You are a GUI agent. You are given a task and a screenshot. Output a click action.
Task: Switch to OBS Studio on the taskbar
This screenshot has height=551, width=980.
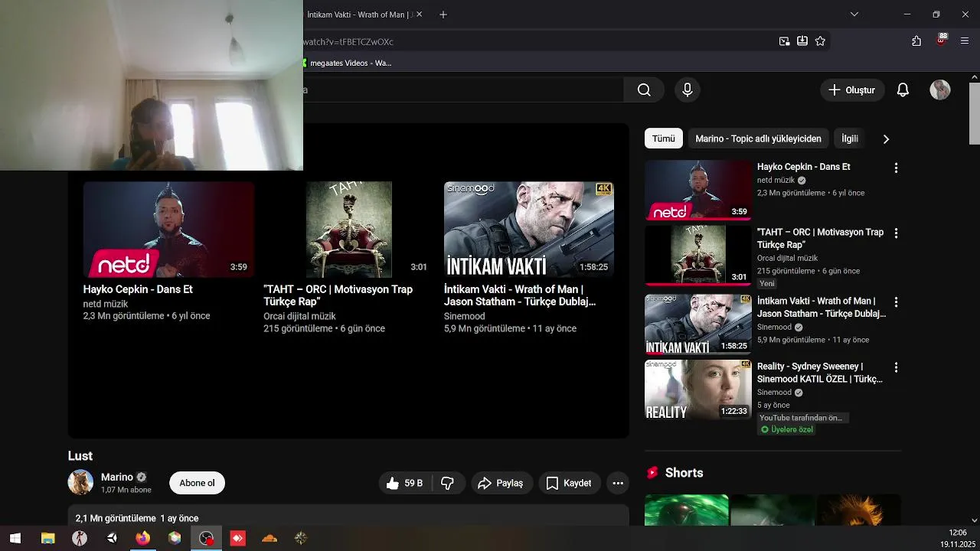[206, 538]
